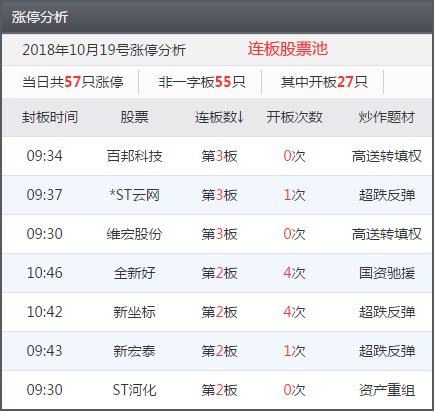This screenshot has height=411, width=434.
Task: Click 0次 in the 维宏股份 row
Action: [294, 234]
